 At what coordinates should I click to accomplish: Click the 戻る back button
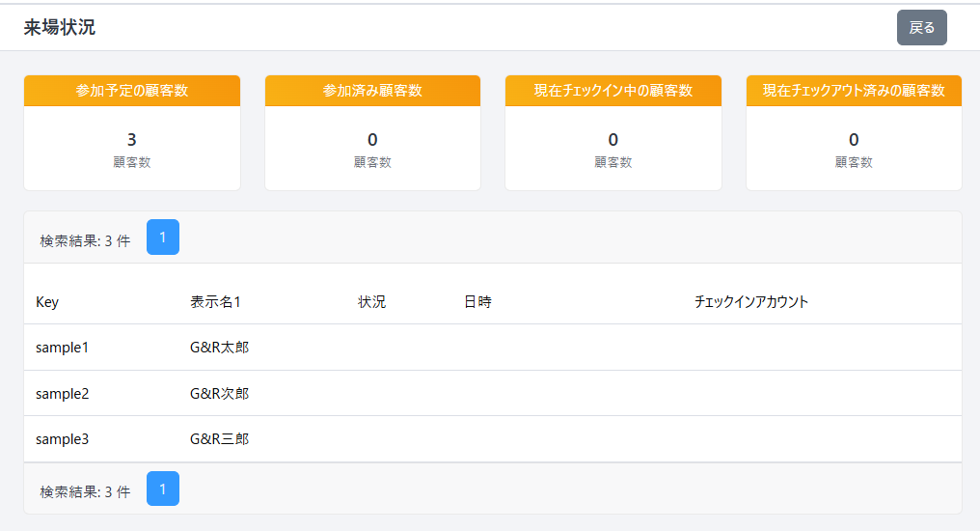(922, 28)
